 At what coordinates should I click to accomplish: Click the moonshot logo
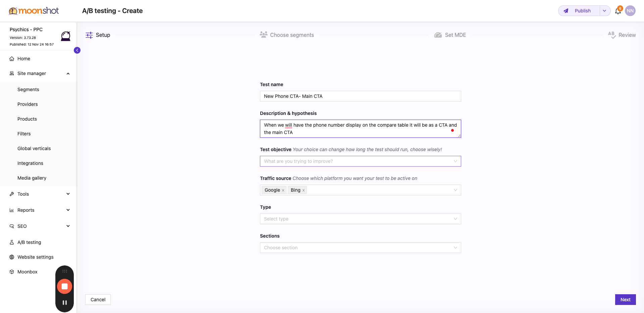[34, 11]
